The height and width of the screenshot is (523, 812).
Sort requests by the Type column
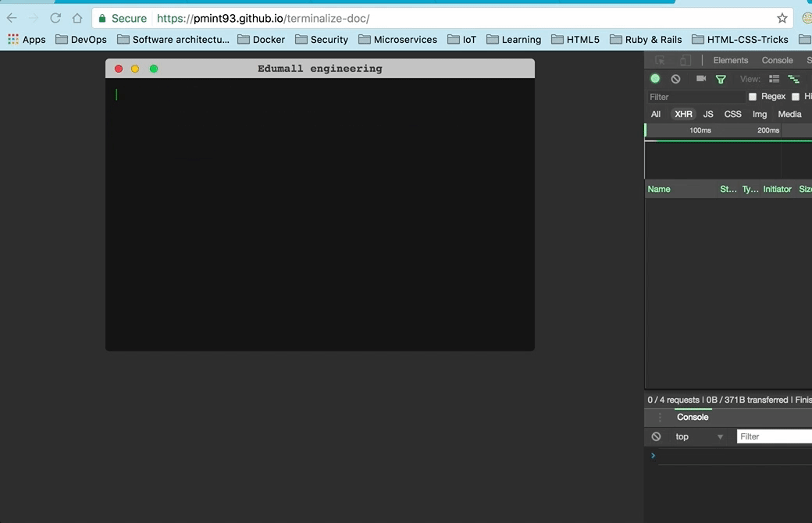[x=750, y=189]
